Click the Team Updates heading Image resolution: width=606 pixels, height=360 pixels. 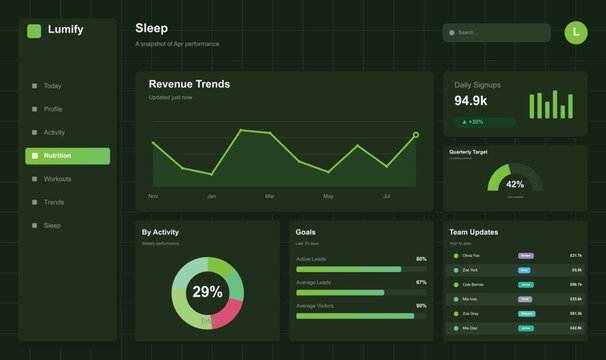click(473, 232)
